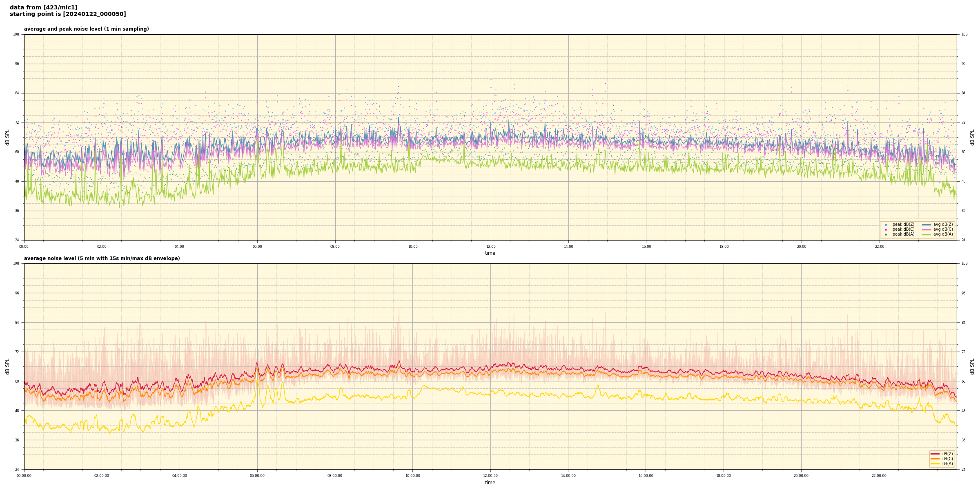Click the left 'dB SPL' label of bottom chart

pyautogui.click(x=7, y=366)
